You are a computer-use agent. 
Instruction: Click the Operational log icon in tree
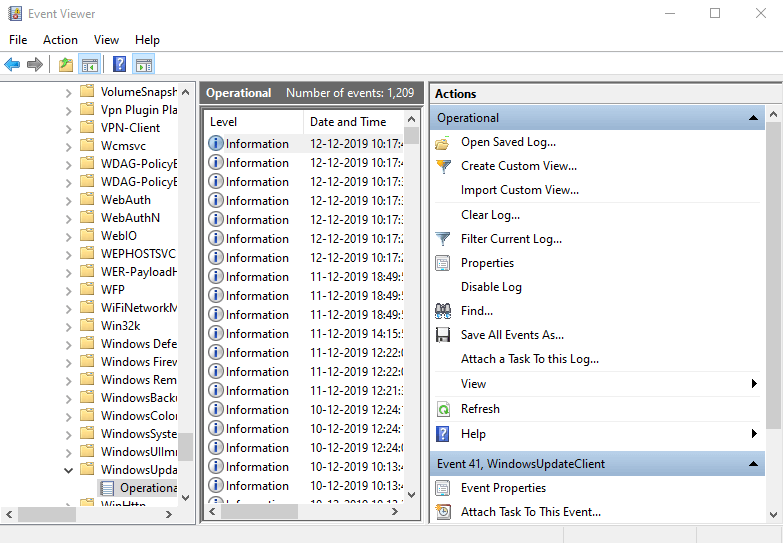pos(106,488)
